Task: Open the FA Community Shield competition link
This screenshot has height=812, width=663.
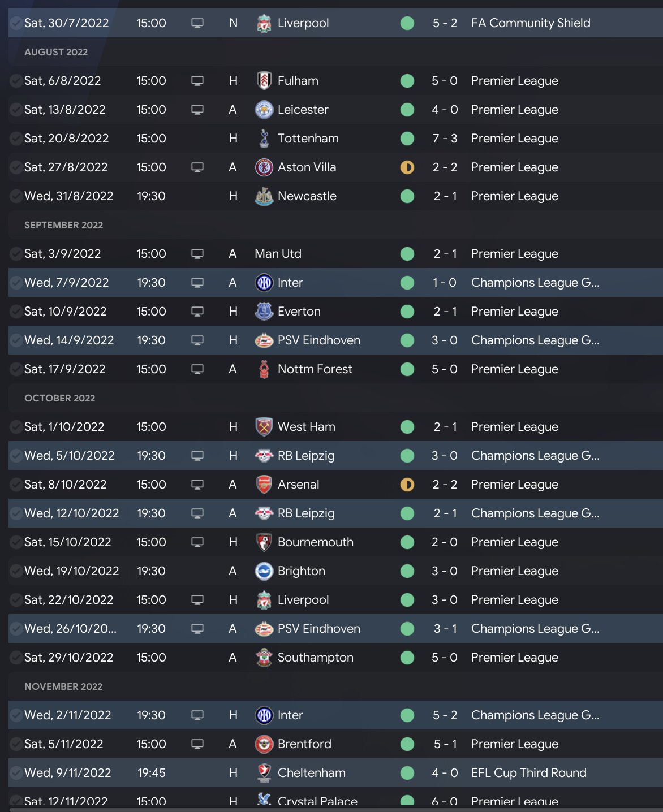Action: [x=531, y=23]
